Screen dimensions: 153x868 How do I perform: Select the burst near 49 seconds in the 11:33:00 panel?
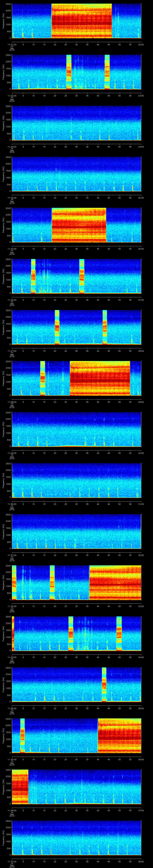tap(119, 633)
